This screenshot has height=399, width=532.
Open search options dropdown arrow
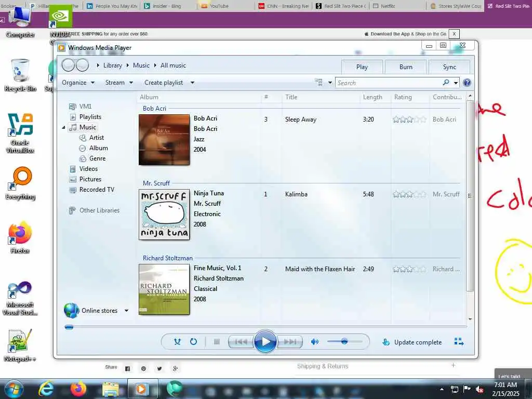(456, 83)
